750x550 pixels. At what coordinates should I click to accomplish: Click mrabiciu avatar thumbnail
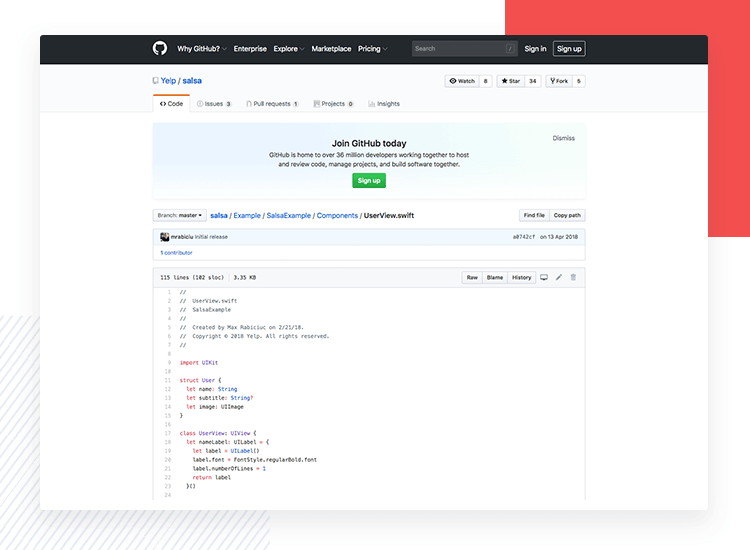pos(165,237)
